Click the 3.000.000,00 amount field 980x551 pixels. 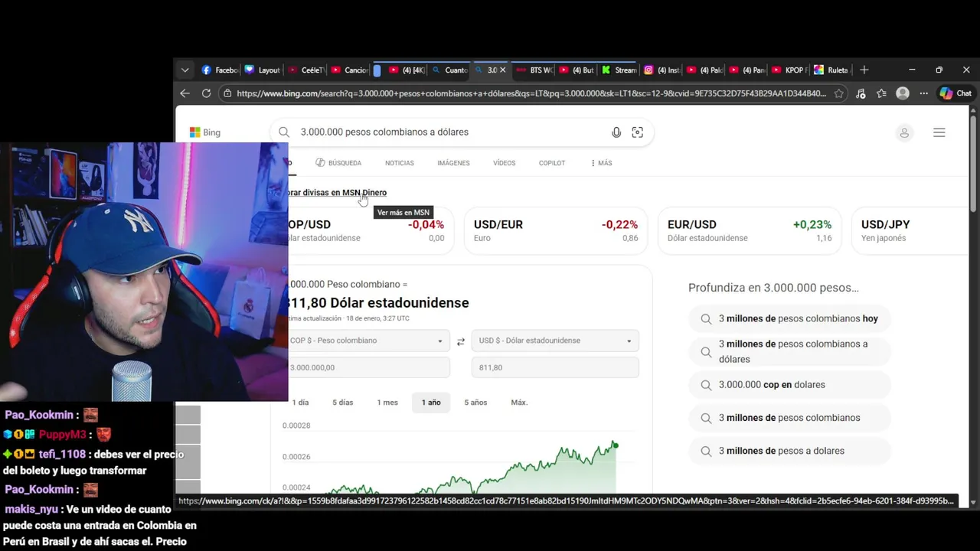coord(368,367)
